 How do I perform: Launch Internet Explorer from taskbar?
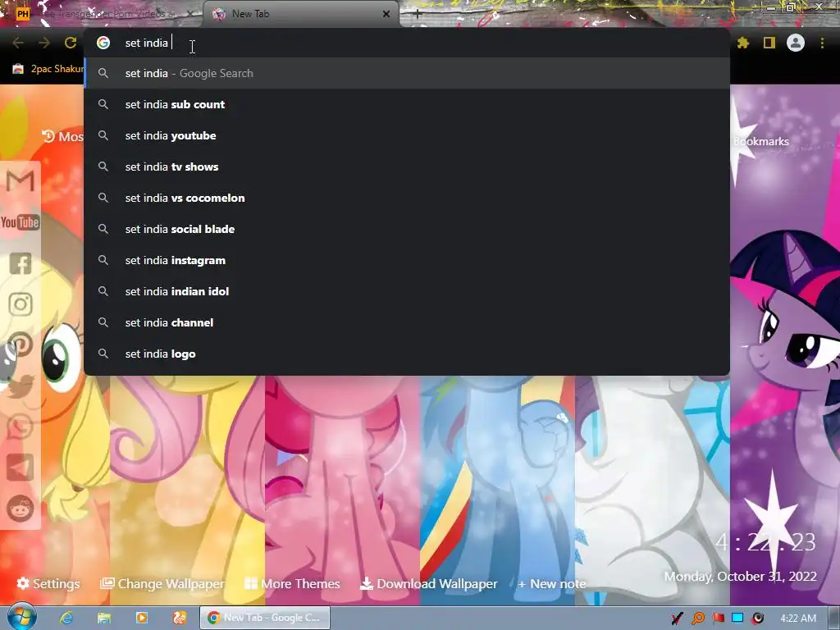click(x=66, y=618)
